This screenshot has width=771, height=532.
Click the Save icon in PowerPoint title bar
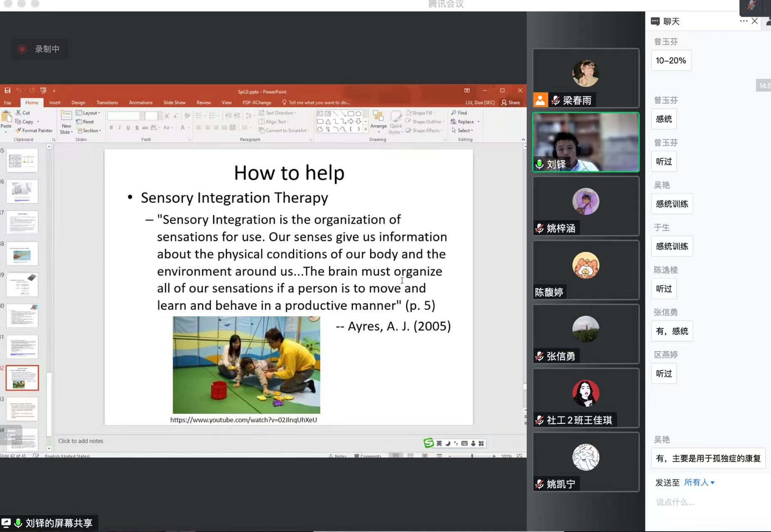tap(7, 91)
